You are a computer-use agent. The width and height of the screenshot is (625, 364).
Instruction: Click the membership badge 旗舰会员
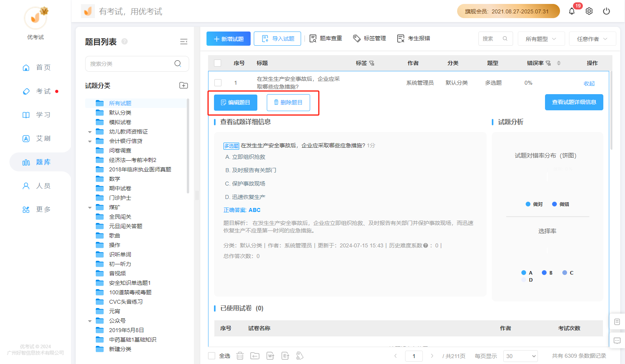point(508,11)
